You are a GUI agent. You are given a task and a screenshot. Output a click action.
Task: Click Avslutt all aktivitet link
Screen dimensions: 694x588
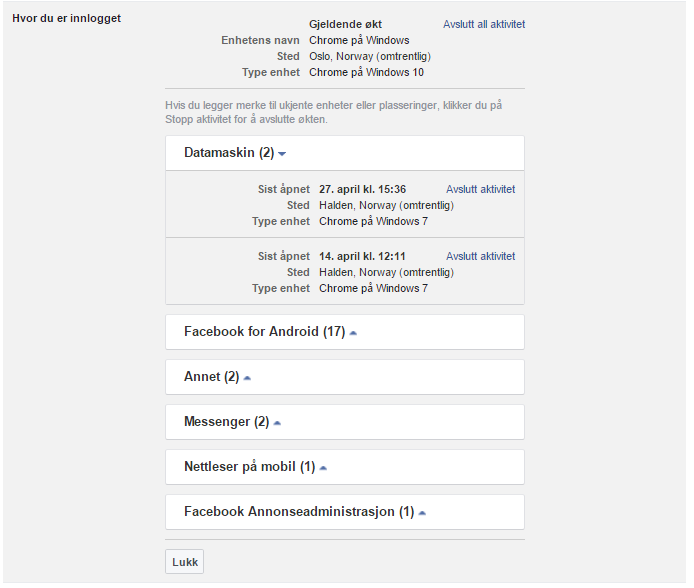click(x=484, y=24)
